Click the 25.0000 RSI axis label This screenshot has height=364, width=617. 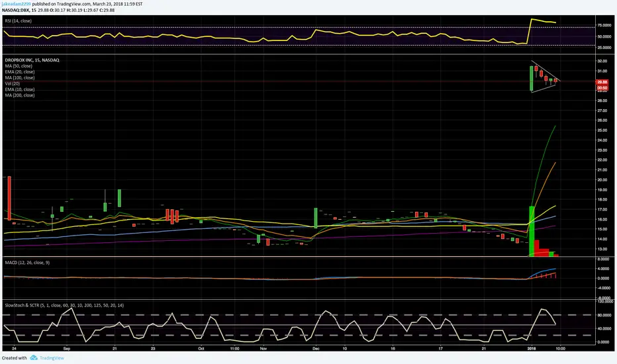(x=604, y=48)
